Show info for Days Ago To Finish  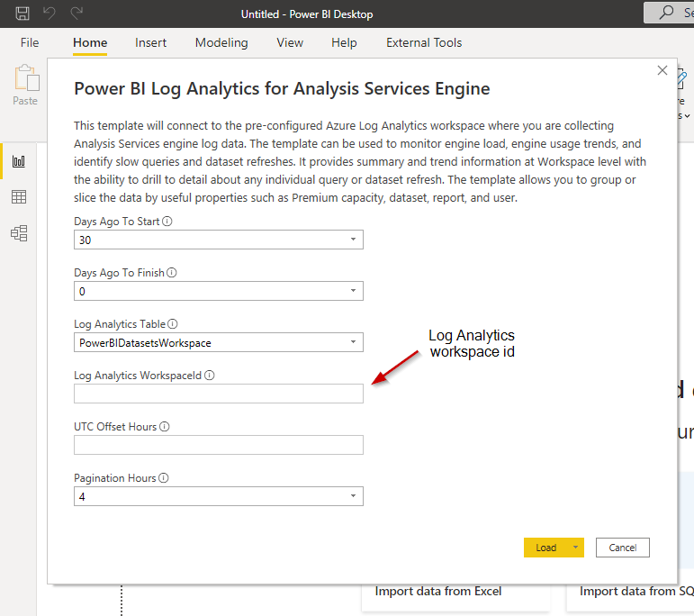click(x=172, y=272)
